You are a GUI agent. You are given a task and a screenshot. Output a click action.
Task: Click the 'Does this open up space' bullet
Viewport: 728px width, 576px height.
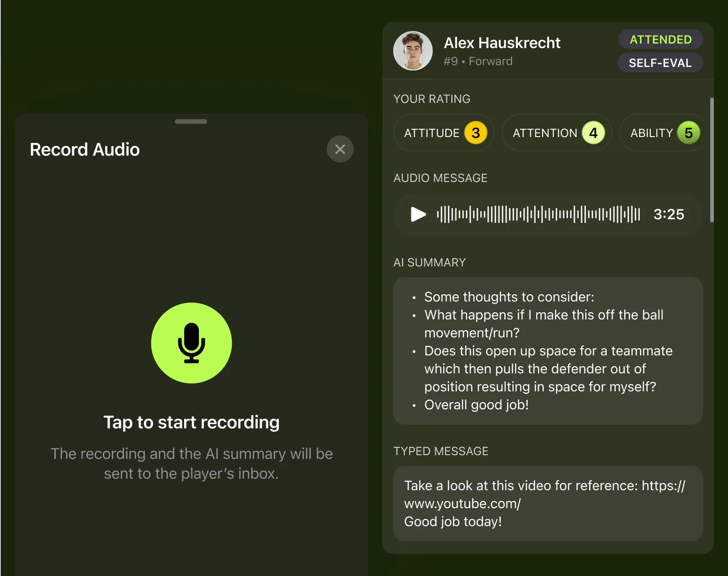click(x=548, y=369)
